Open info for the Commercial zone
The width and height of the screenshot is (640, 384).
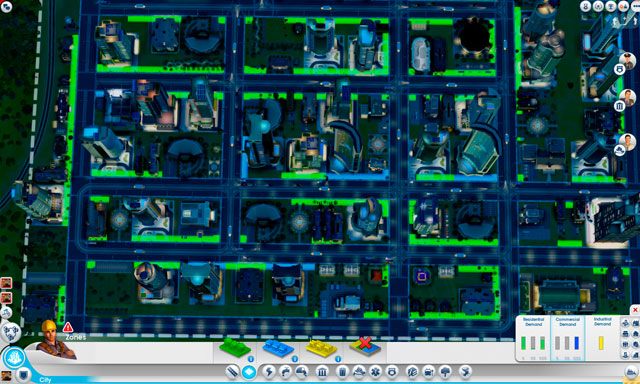[x=295, y=359]
